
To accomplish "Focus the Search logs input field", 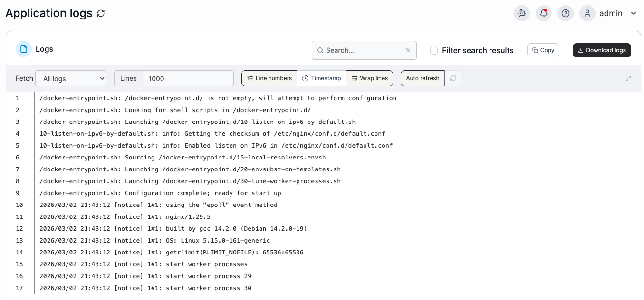I will [364, 50].
